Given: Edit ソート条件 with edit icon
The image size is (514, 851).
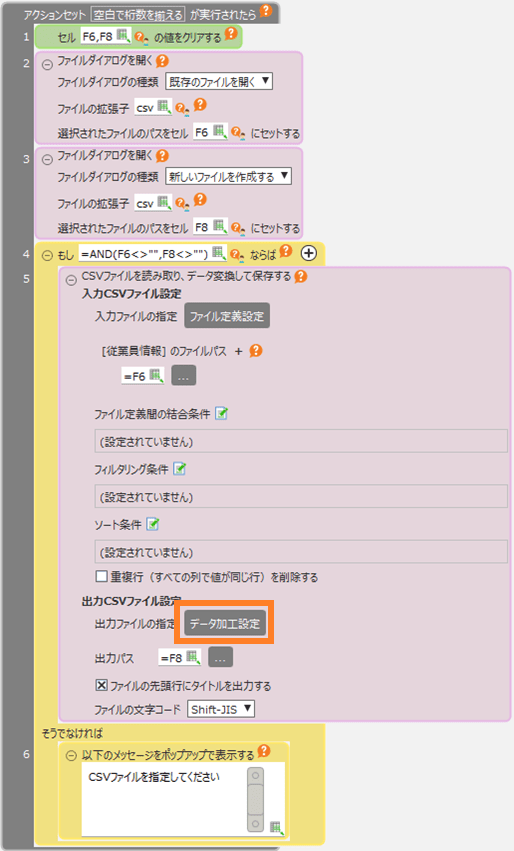Looking at the screenshot, I should coord(153,524).
